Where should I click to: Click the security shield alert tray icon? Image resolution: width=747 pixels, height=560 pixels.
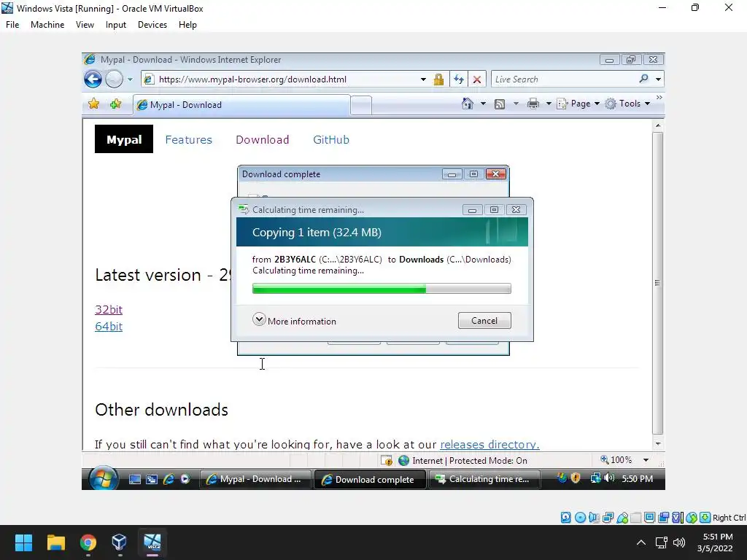tap(576, 478)
